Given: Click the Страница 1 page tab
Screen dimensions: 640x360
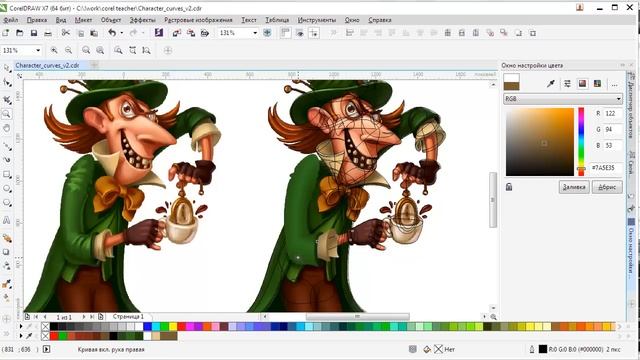Looking at the screenshot, I should [128, 316].
